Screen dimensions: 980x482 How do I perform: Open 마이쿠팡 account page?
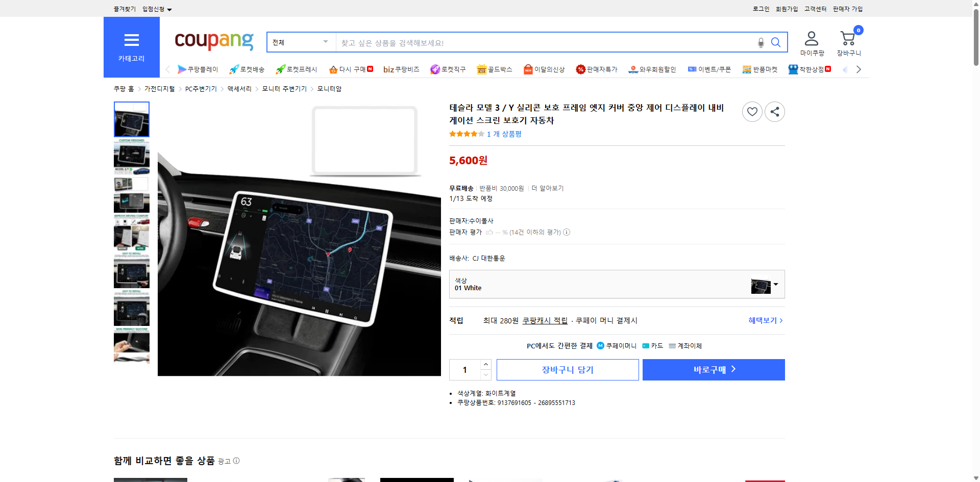point(811,42)
